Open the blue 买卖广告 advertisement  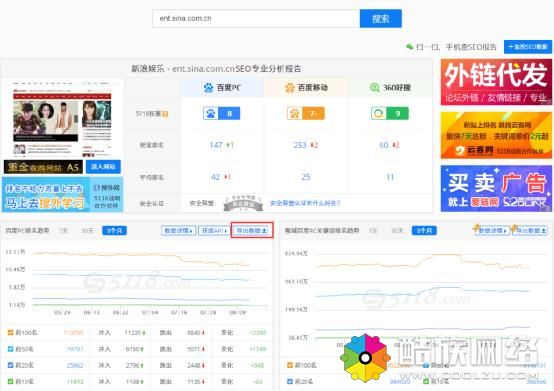click(x=496, y=189)
